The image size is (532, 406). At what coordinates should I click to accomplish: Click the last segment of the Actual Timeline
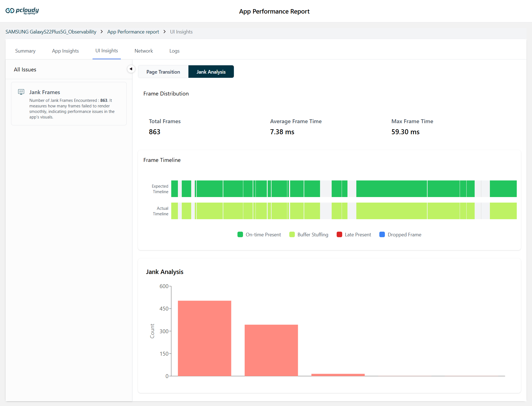click(503, 211)
